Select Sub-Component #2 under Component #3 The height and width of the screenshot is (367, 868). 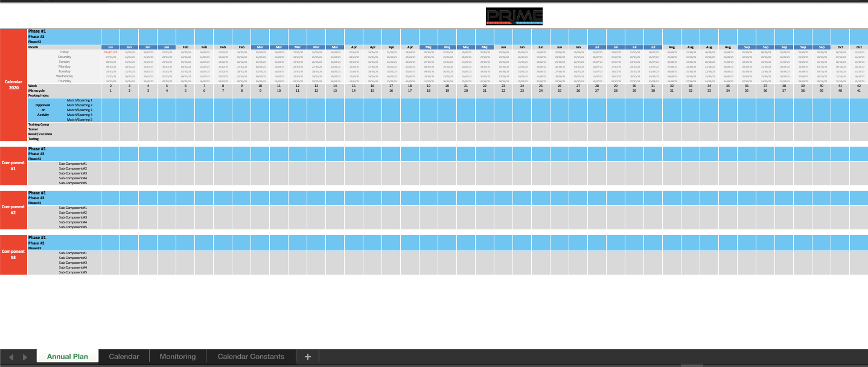point(73,258)
